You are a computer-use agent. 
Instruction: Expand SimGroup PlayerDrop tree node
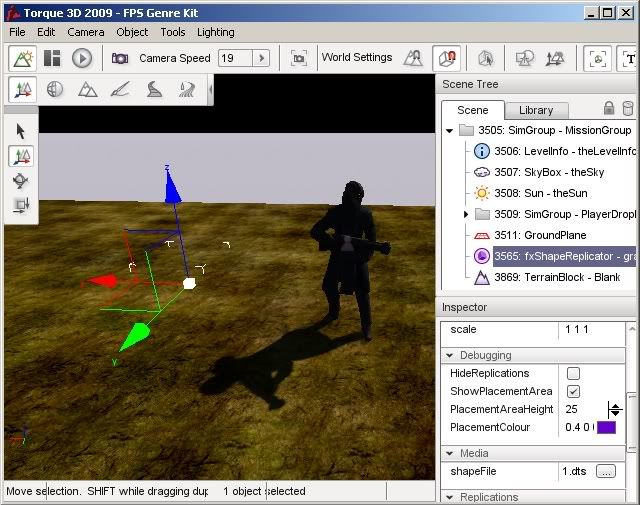click(466, 214)
